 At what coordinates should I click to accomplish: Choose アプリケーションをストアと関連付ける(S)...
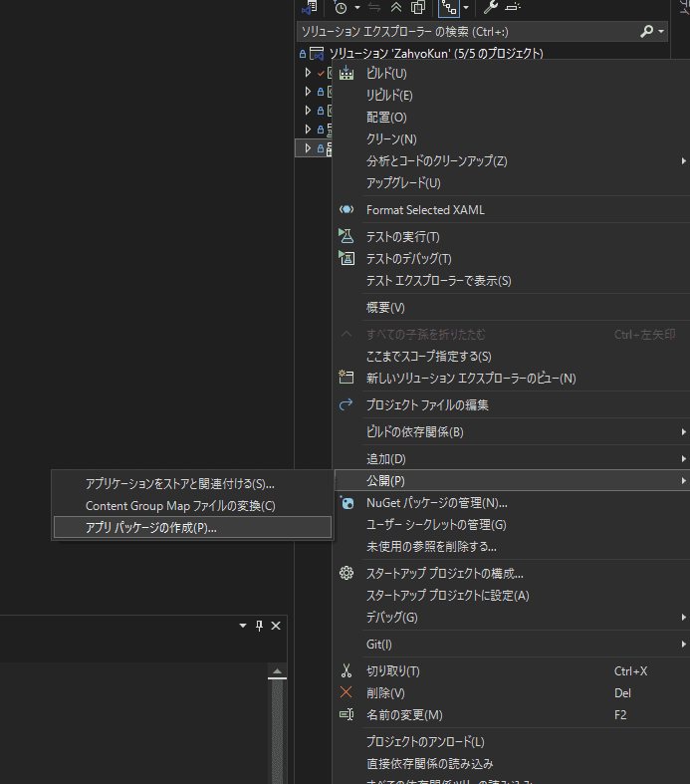tap(192, 484)
